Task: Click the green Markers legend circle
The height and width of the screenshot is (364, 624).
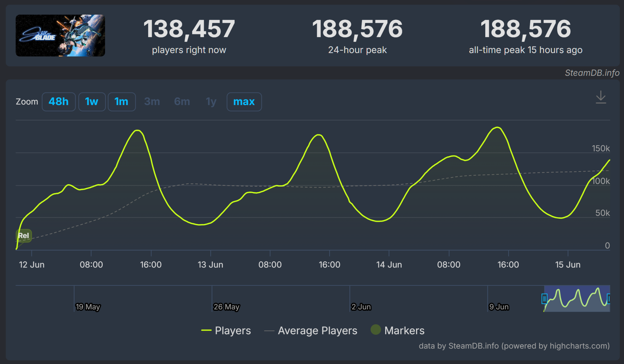Action: tap(376, 330)
